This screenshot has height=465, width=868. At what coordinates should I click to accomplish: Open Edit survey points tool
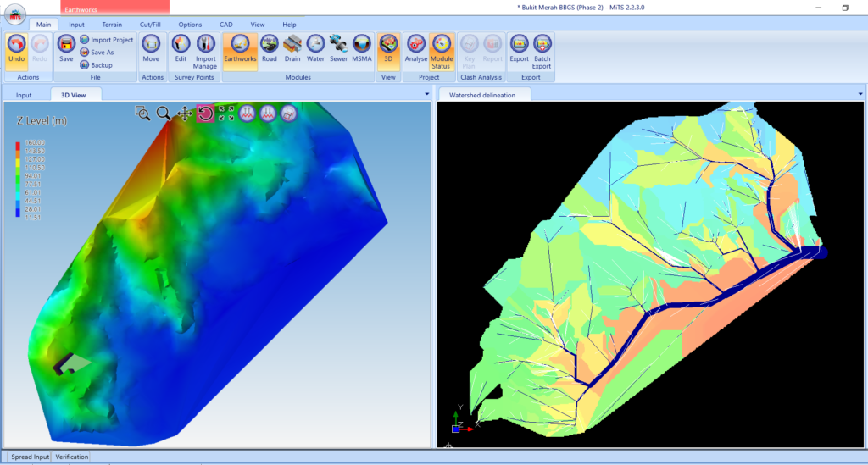181,48
